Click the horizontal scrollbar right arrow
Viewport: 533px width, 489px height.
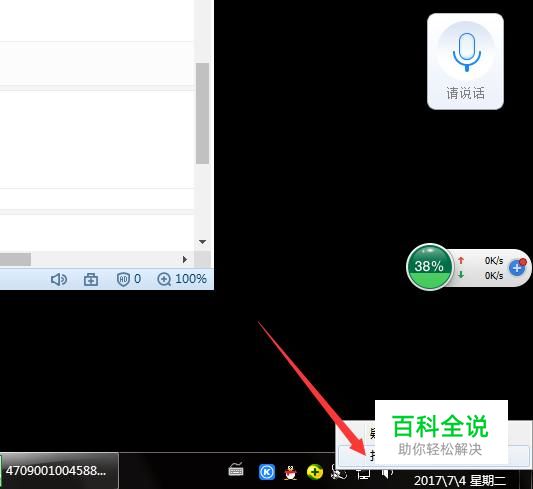coord(185,260)
